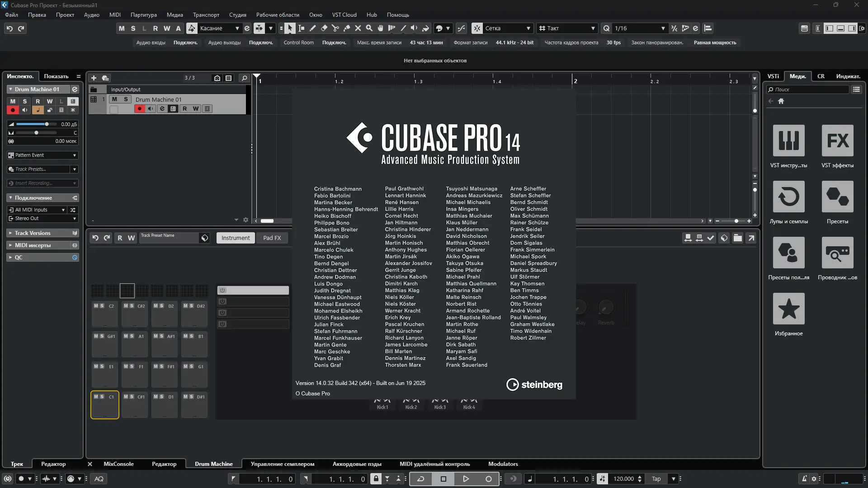
Task: Open the Транспорт menu
Action: click(x=206, y=14)
